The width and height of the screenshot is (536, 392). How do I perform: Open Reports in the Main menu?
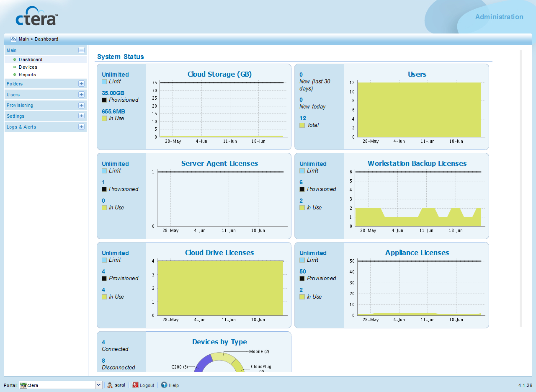(27, 75)
